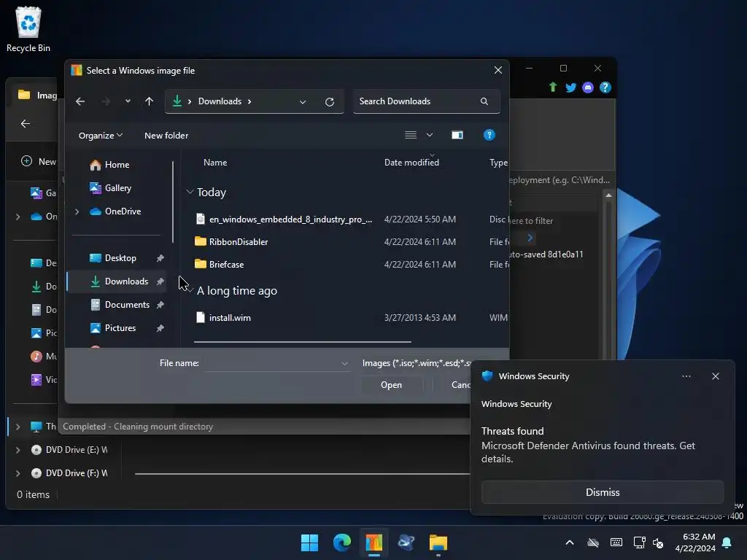The height and width of the screenshot is (560, 747).
Task: Click blue help icon in background app
Action: (x=605, y=87)
